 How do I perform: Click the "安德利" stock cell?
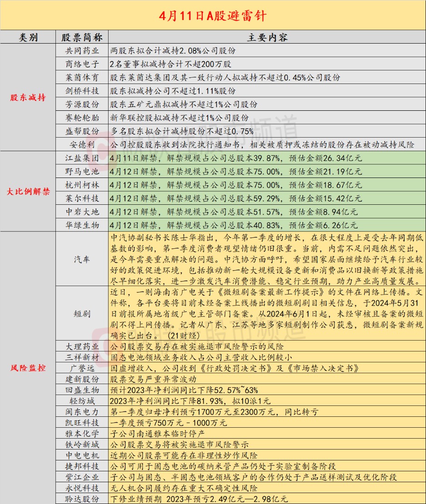(x=82, y=145)
